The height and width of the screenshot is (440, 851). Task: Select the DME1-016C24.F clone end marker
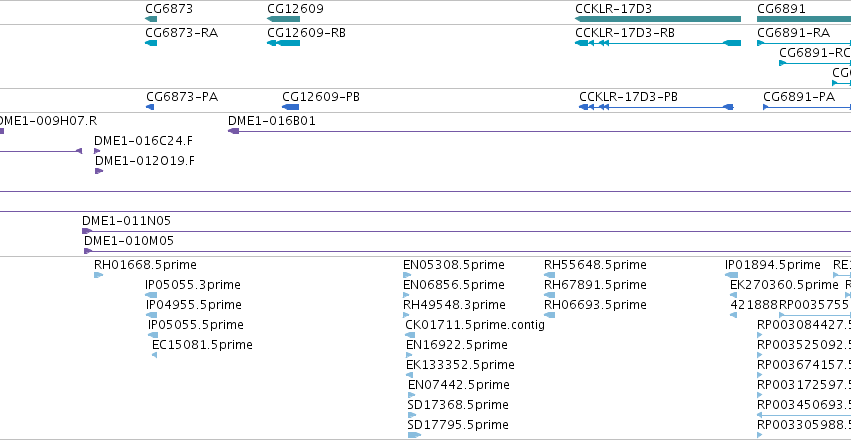click(x=97, y=151)
